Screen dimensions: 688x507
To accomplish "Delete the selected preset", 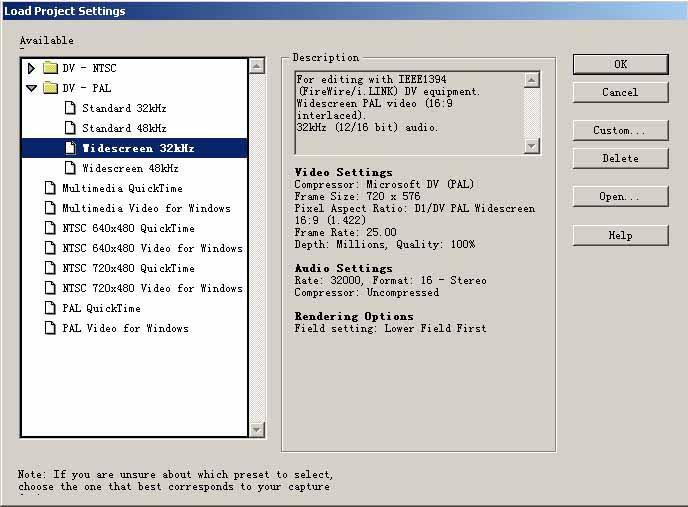I will point(620,158).
